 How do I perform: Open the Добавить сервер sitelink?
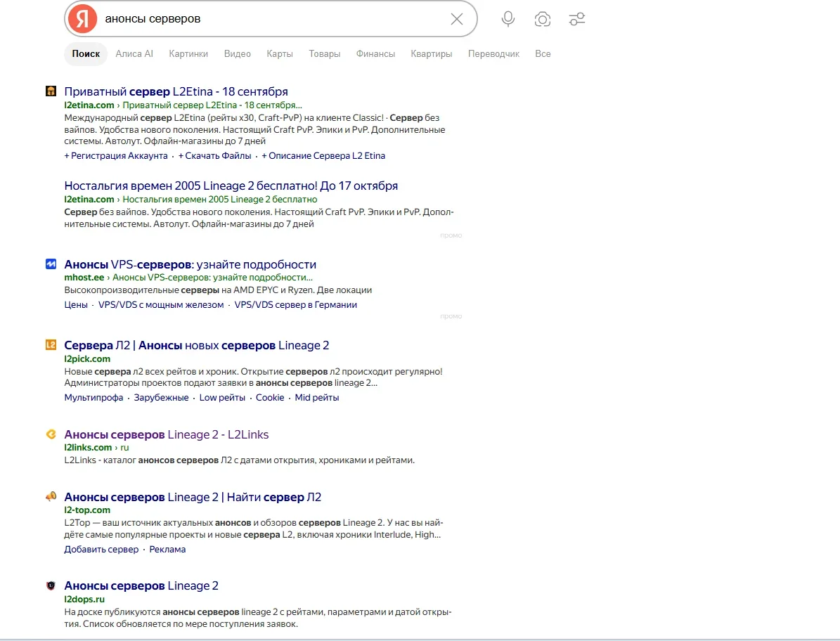(101, 550)
